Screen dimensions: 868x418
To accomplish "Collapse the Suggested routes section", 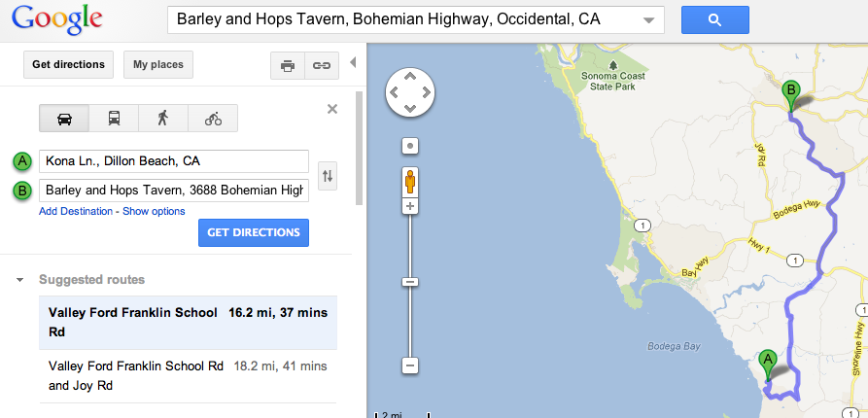I will (20, 280).
